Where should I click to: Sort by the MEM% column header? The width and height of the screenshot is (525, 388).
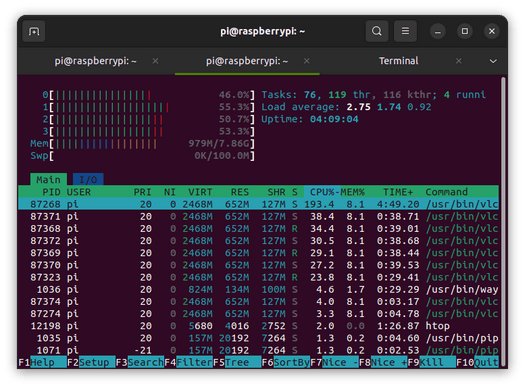[353, 192]
